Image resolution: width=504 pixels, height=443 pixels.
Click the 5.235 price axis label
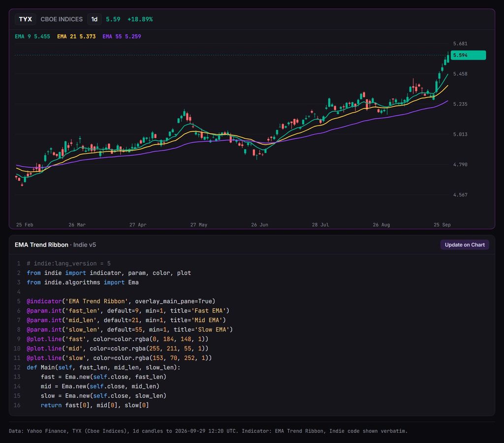460,104
